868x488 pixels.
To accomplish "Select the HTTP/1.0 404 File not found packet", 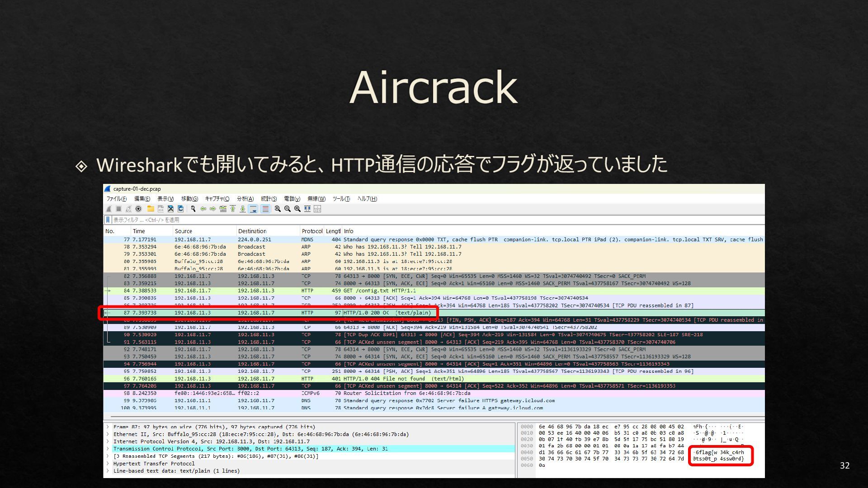I will (x=383, y=379).
